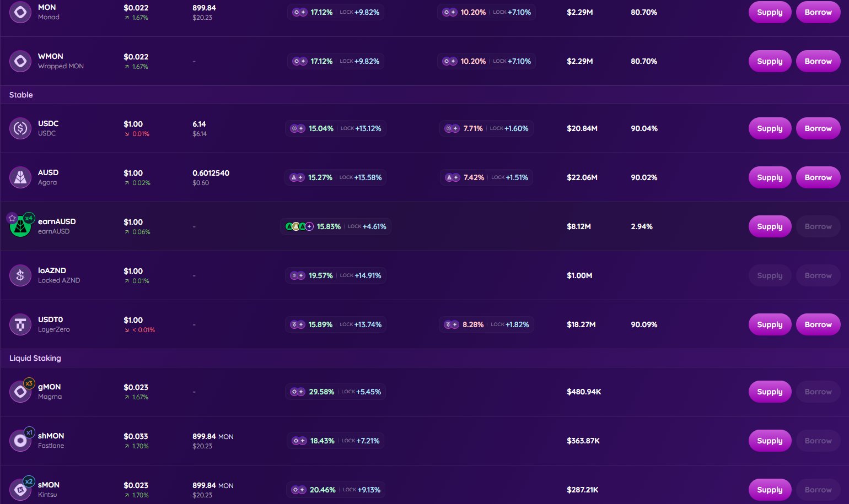Click the WMON Wrapped MON icon
Viewport: 849px width, 504px height.
pyautogui.click(x=20, y=61)
